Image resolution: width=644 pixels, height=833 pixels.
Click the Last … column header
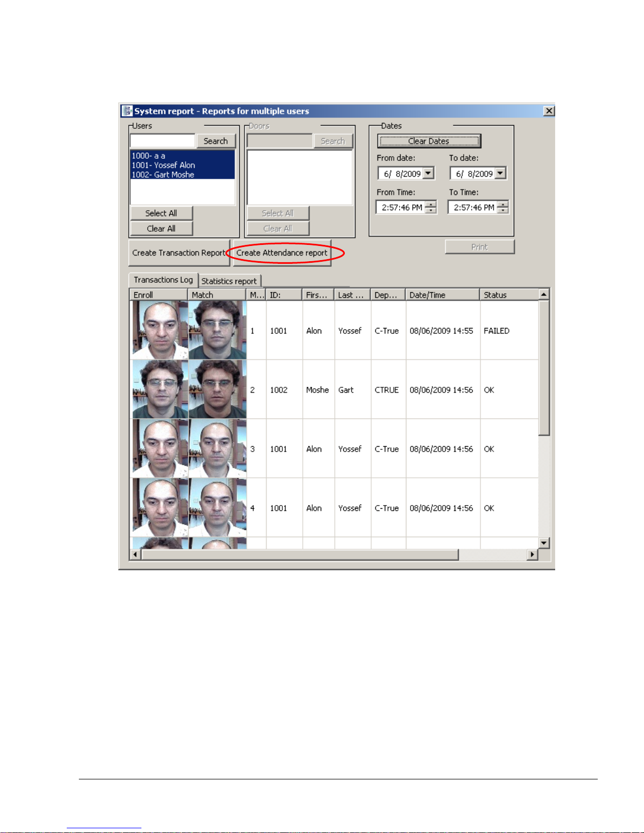pyautogui.click(x=352, y=295)
